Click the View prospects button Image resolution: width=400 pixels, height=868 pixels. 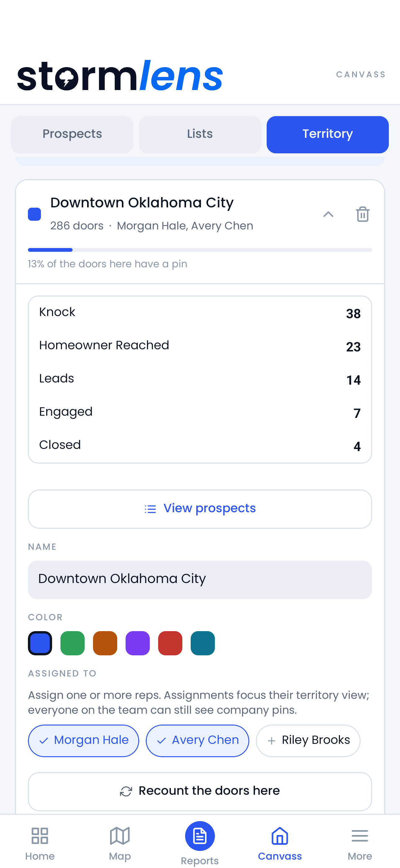(200, 509)
